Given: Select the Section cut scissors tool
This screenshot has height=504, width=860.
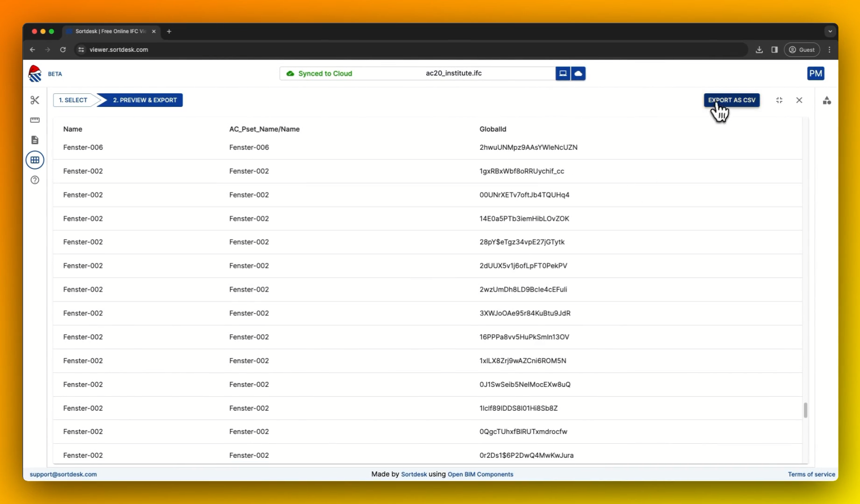Looking at the screenshot, I should [x=35, y=100].
